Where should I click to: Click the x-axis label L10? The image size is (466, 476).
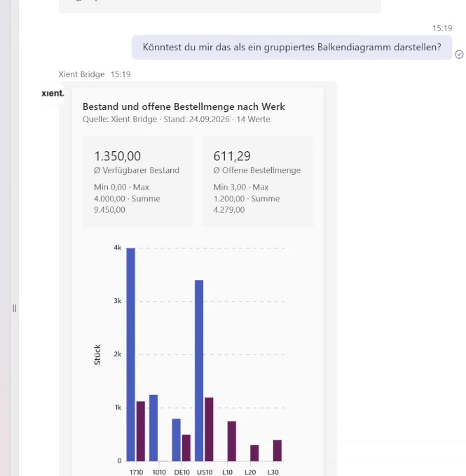tap(227, 472)
